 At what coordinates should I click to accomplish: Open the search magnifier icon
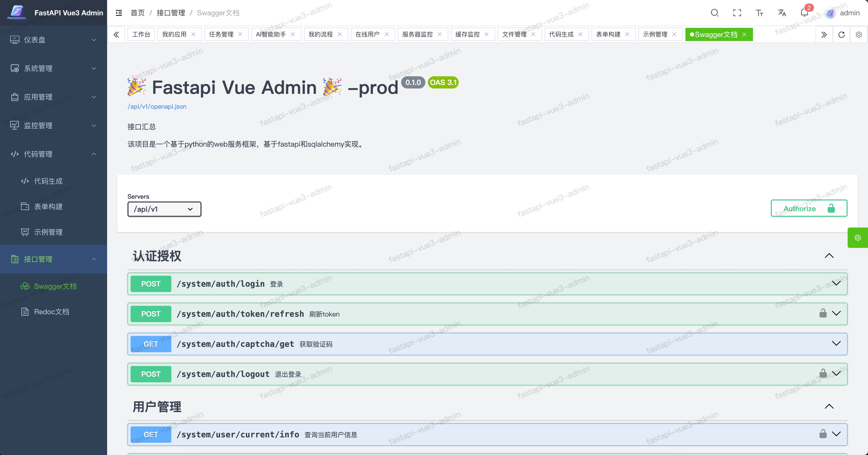click(714, 13)
